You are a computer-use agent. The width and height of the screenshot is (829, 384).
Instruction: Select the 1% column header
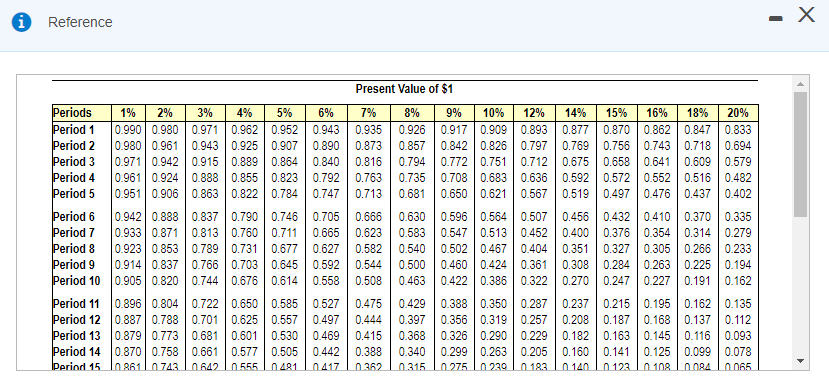pyautogui.click(x=128, y=113)
